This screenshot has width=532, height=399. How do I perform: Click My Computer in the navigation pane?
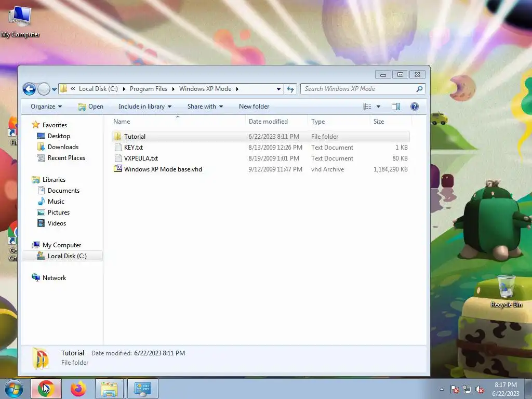point(61,245)
